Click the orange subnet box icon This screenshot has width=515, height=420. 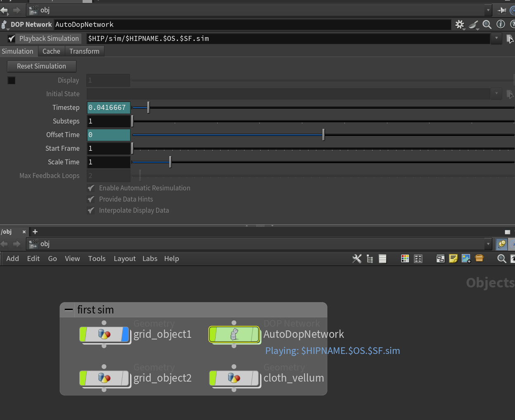[x=479, y=258]
